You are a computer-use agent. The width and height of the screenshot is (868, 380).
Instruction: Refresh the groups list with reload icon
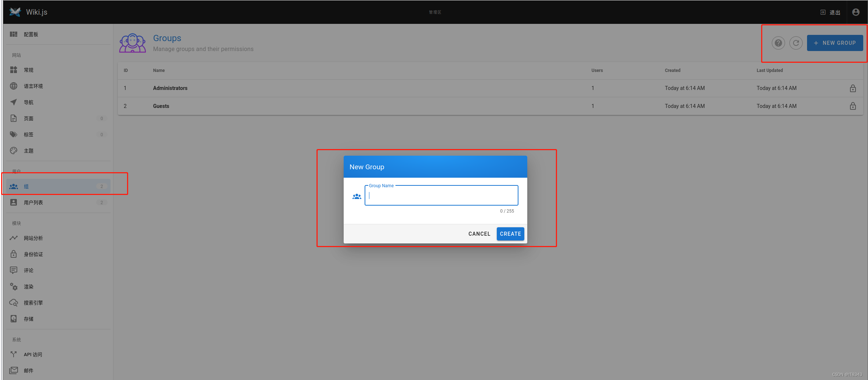796,43
